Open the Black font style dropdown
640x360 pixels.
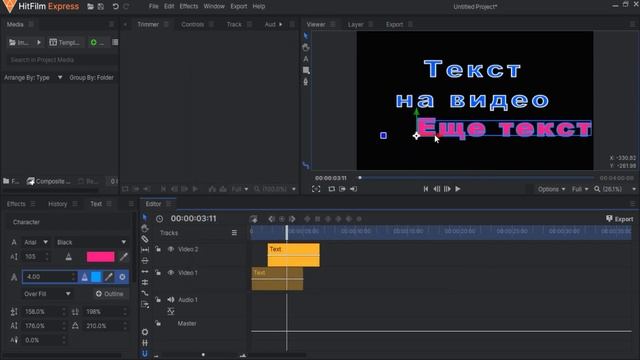tap(91, 242)
